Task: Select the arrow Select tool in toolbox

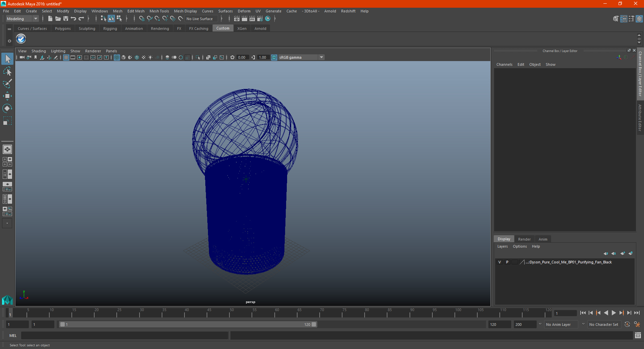Action: [7, 59]
